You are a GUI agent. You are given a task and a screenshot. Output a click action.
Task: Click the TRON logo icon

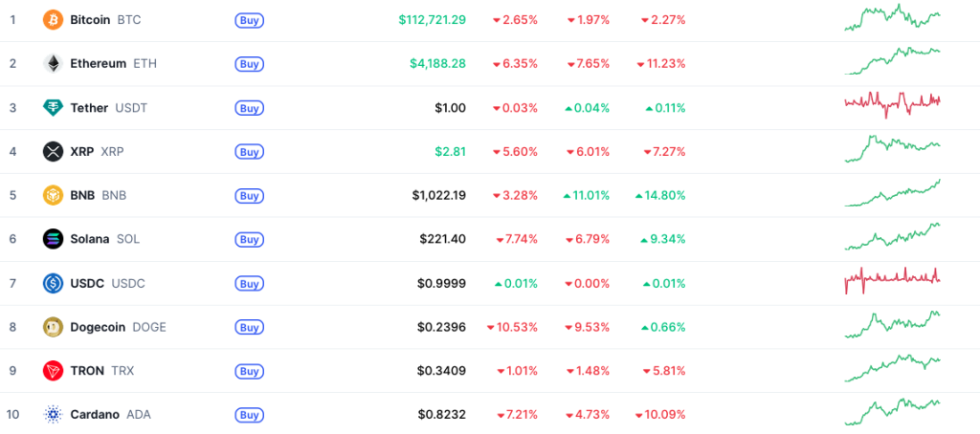click(x=53, y=371)
